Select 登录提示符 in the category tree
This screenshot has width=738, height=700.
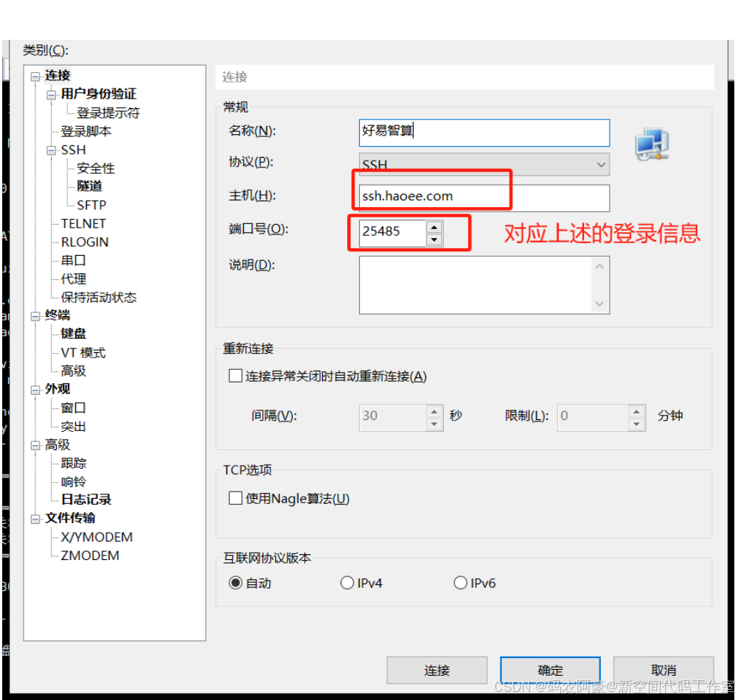[108, 113]
